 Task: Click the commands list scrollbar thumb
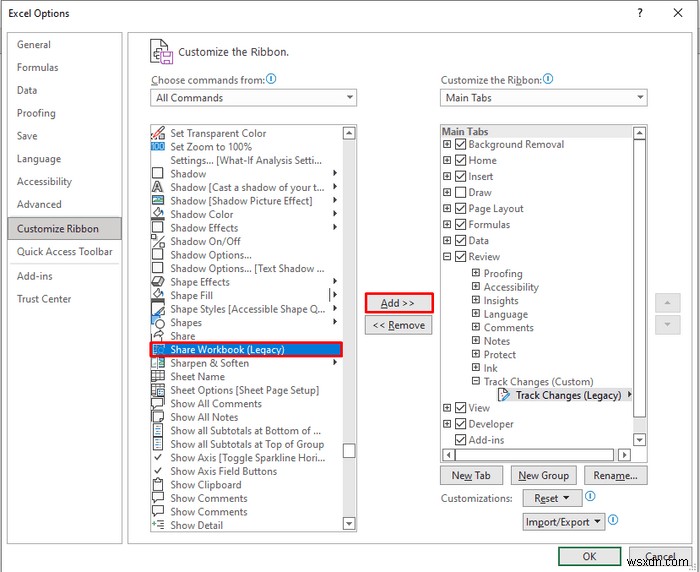click(349, 451)
